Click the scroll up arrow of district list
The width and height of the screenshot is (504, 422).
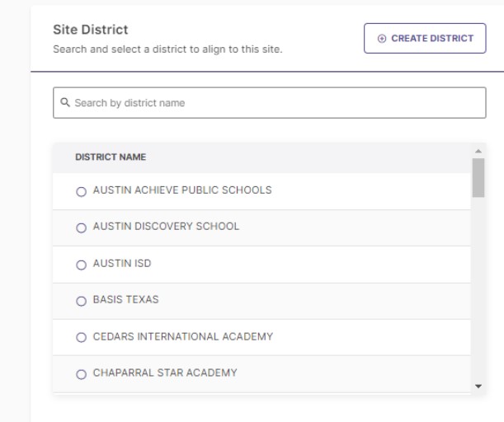point(478,151)
